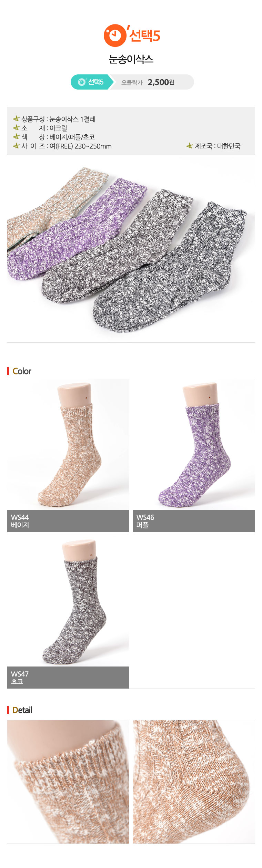The width and height of the screenshot is (262, 868).
Task: Select the WS46 퍼플 sock image
Action: coord(194,444)
